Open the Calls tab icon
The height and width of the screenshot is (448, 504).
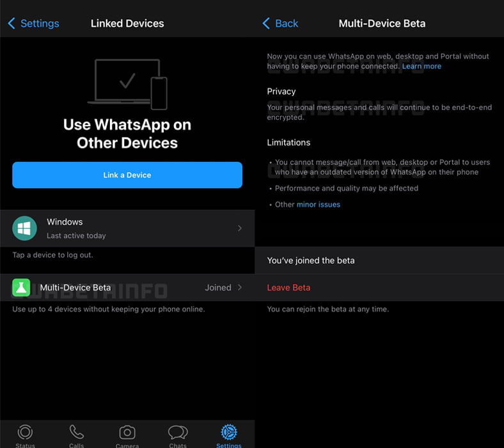(76, 433)
